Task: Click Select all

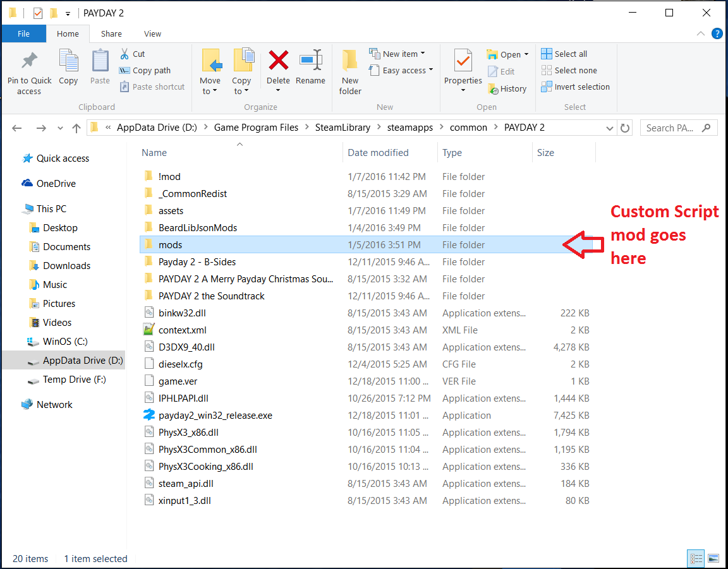Action: tap(564, 54)
